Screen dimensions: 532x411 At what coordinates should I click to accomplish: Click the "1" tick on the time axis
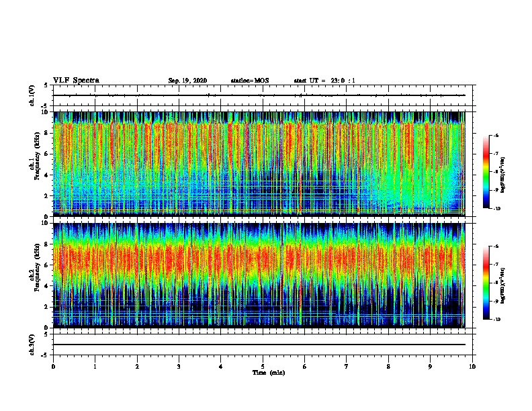click(x=95, y=367)
